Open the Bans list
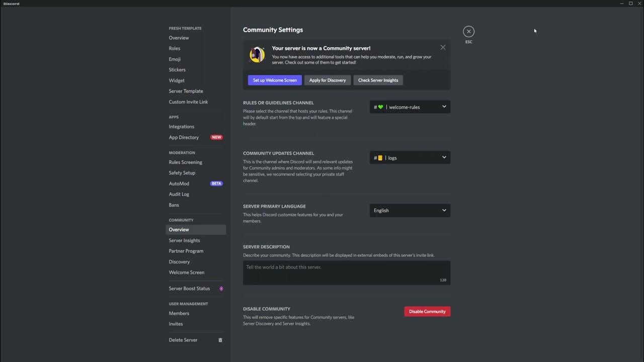Viewport: 644px width, 362px height. [196, 205]
